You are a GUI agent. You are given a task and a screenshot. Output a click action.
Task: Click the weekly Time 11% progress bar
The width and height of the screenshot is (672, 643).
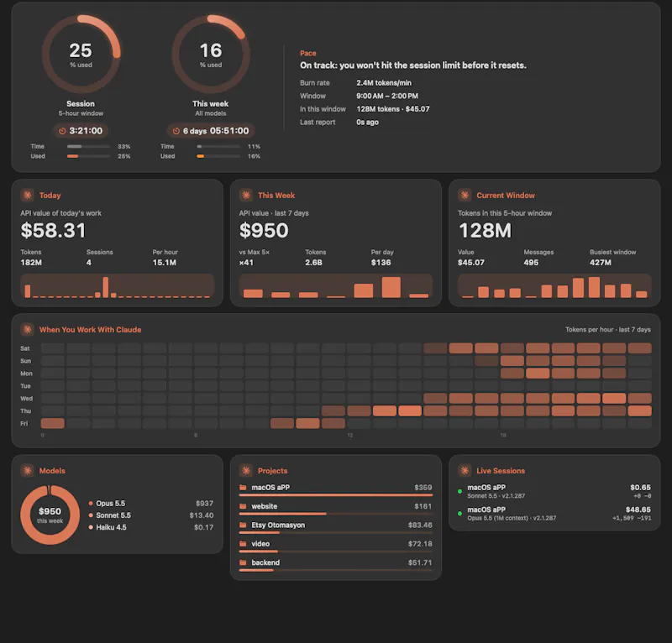[218, 147]
